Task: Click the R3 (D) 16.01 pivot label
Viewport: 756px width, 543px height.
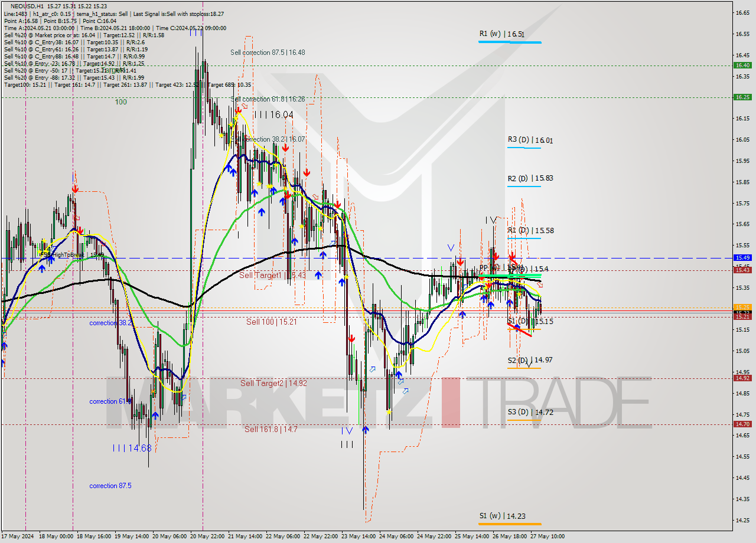Action: point(530,140)
